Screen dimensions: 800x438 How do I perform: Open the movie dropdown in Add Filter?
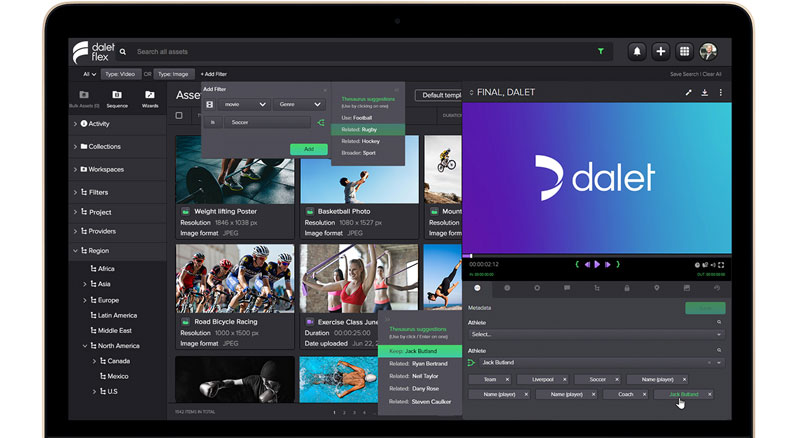244,104
